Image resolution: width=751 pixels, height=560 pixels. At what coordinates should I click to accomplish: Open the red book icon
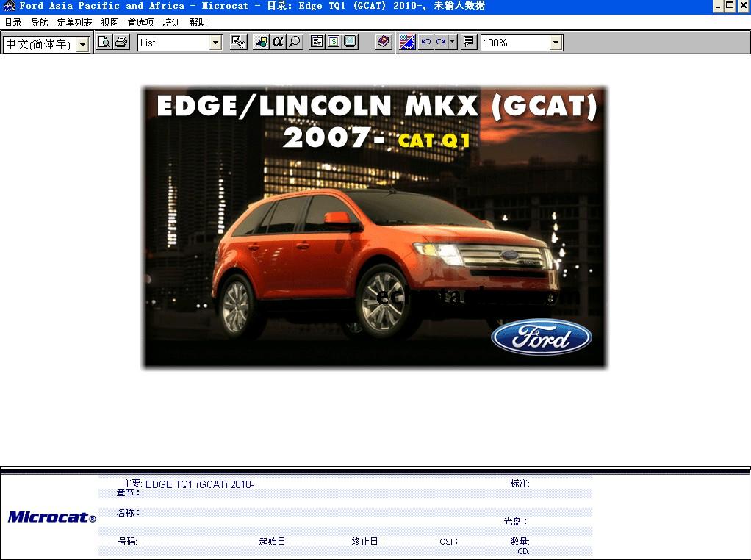point(384,42)
